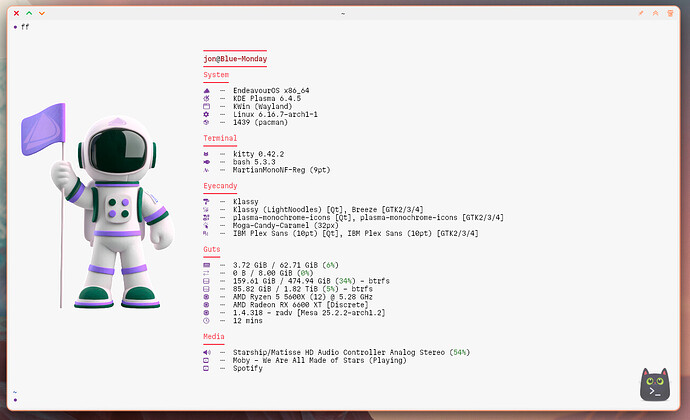Click the disk icon beside 85.82 GiB
This screenshot has height=420, width=690.
[206, 289]
